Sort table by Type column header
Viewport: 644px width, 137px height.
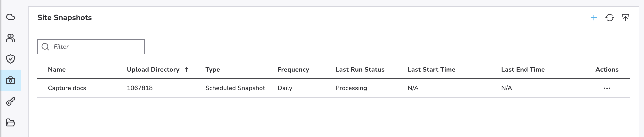tap(213, 69)
